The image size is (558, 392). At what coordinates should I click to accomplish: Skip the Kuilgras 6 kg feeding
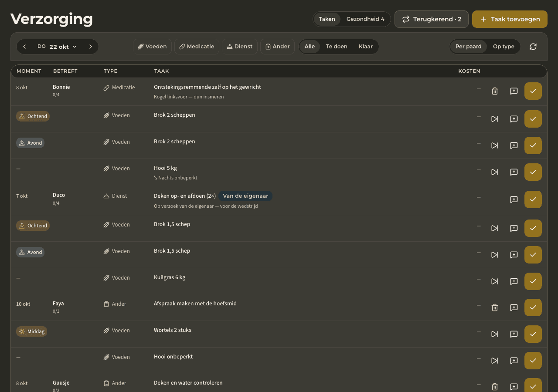pyautogui.click(x=495, y=281)
